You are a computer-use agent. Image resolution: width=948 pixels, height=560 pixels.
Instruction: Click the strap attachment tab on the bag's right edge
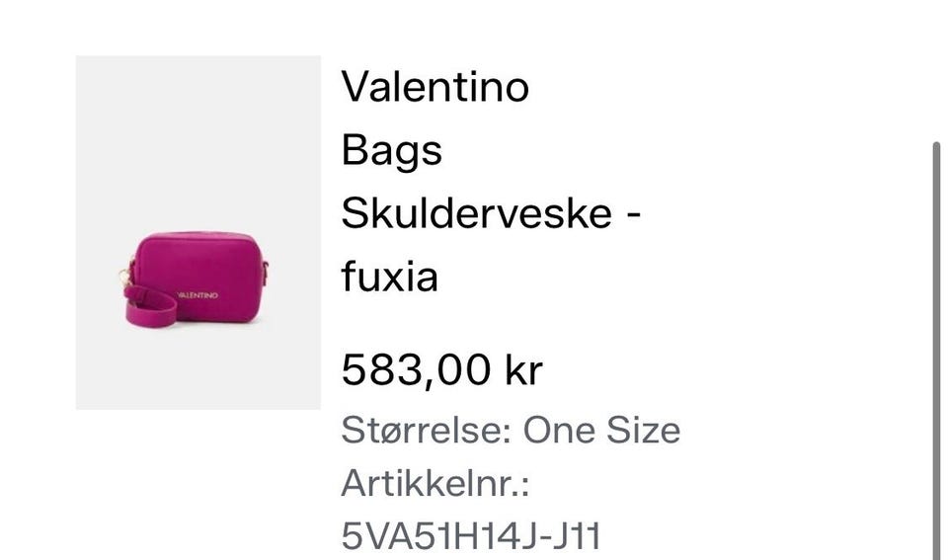[x=265, y=273]
